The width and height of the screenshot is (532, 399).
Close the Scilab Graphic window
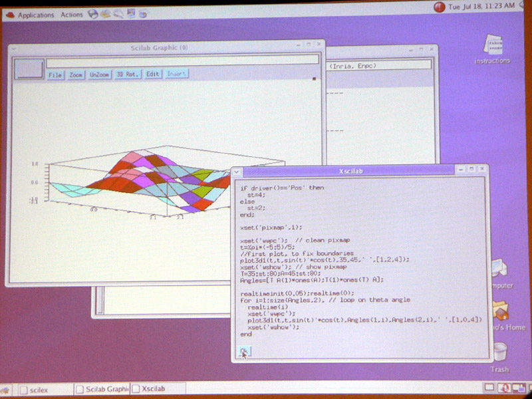[319, 44]
